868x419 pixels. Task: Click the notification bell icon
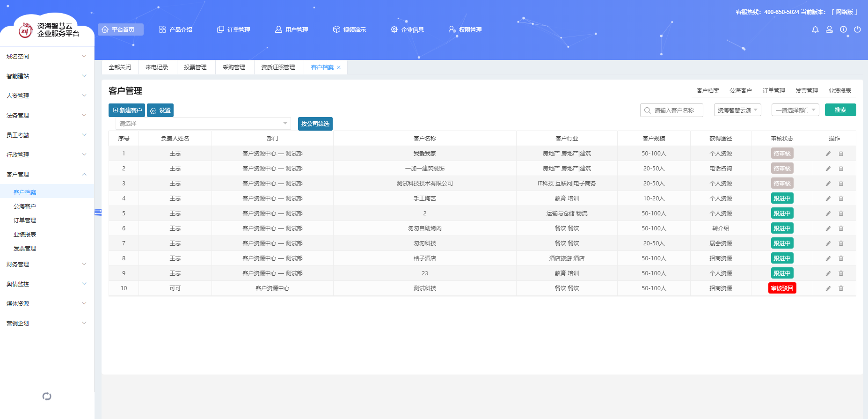[x=815, y=29]
